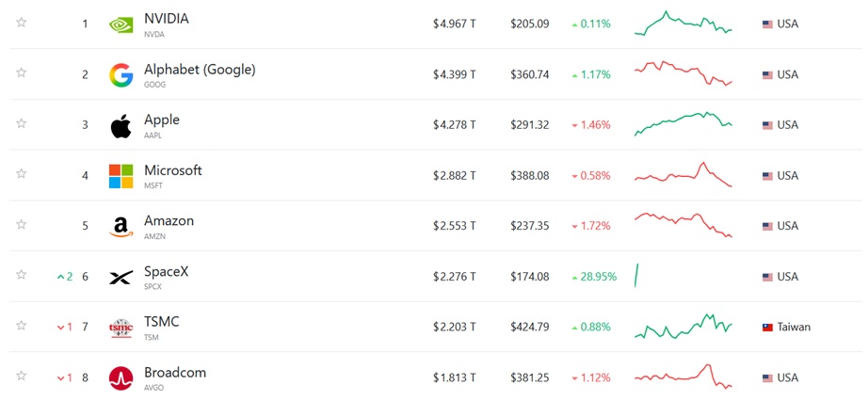Viewport: 868px width, 401px height.
Task: Click the USA flag in Alphabet's row
Action: (767, 75)
